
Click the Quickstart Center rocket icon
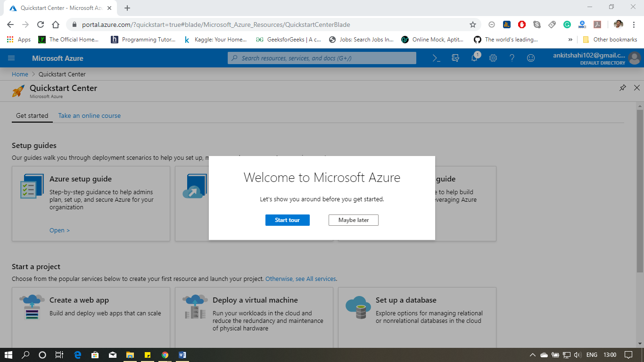click(18, 91)
